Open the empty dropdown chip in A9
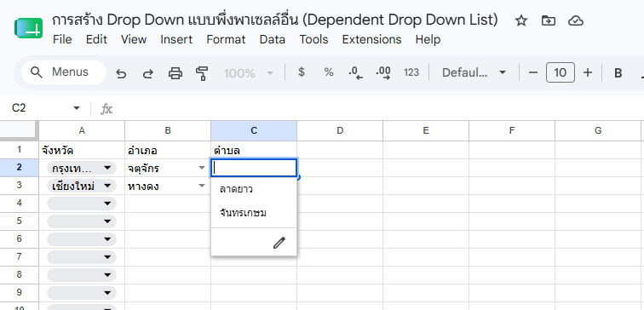The image size is (644, 310). point(82,293)
